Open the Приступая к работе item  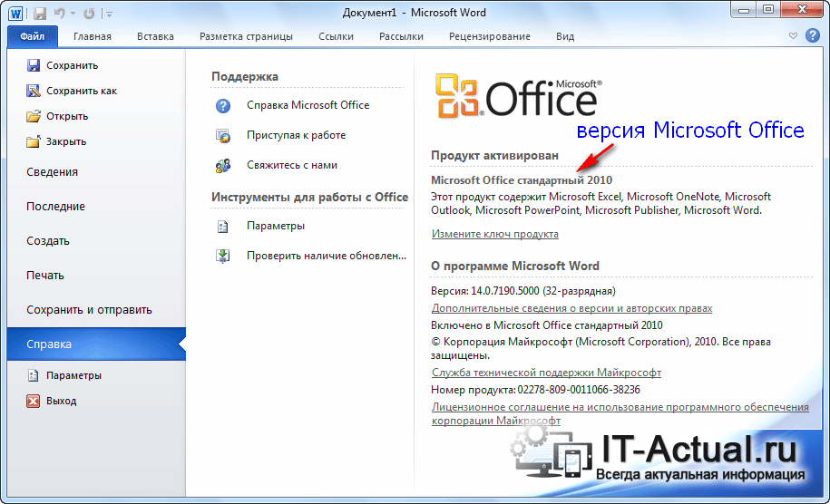(x=296, y=135)
